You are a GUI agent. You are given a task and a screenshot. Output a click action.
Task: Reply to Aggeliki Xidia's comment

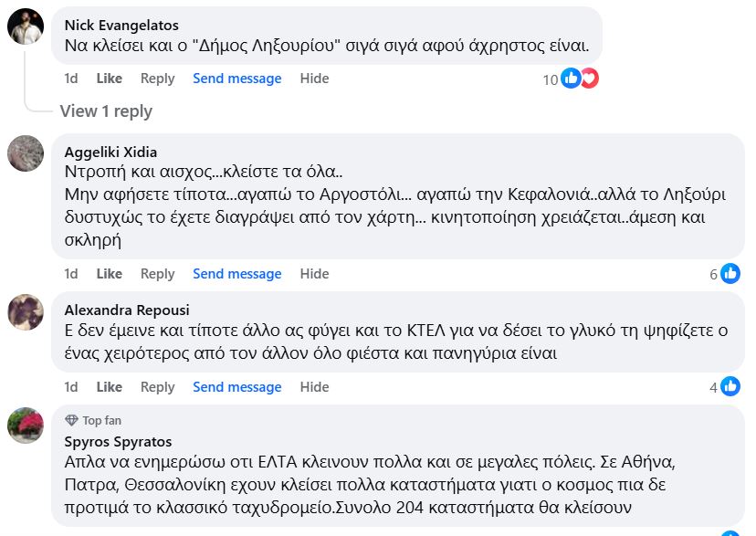pyautogui.click(x=157, y=274)
